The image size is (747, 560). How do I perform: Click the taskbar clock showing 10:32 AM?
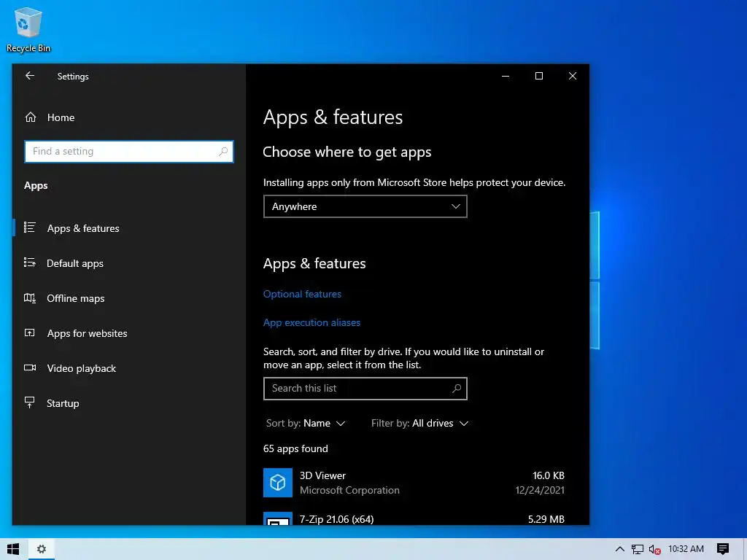(686, 549)
